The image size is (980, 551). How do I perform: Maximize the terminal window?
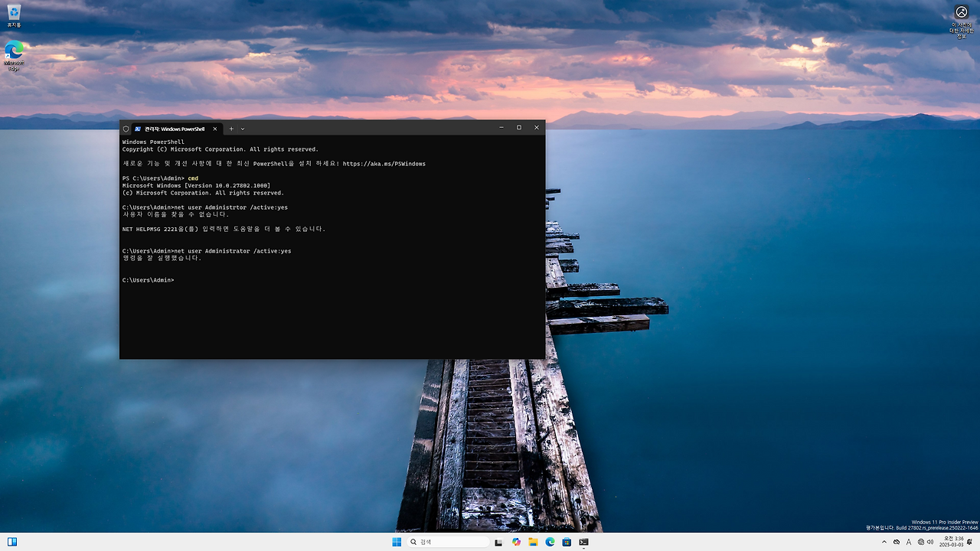point(519,128)
